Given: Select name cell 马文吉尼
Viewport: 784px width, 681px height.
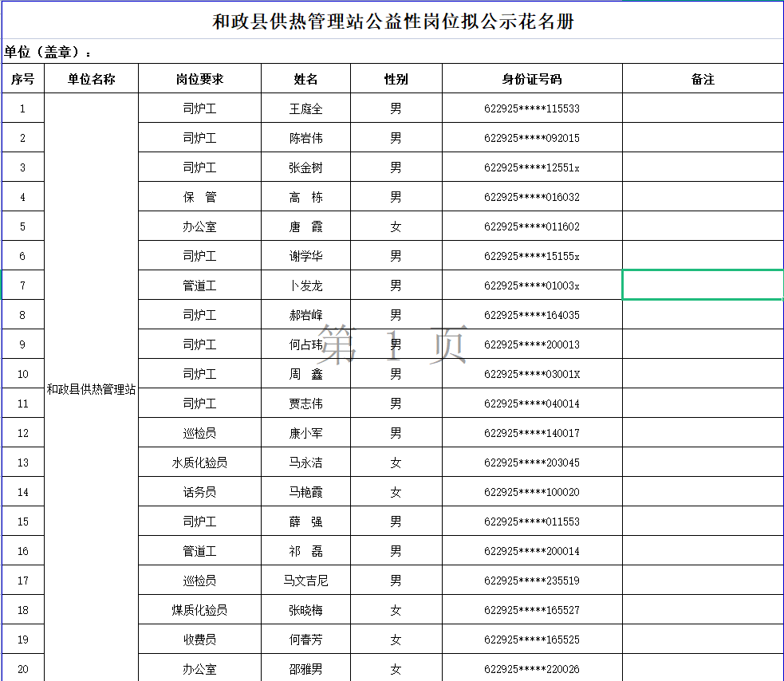Looking at the screenshot, I should tap(305, 580).
